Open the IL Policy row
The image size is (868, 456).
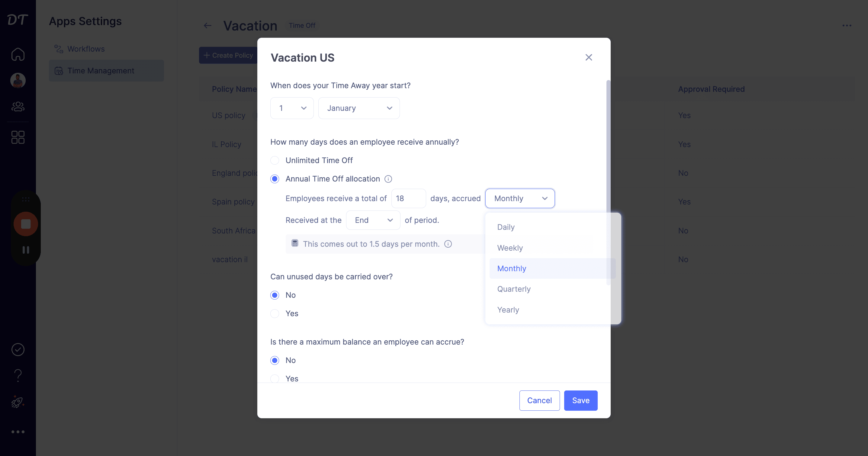pyautogui.click(x=227, y=145)
